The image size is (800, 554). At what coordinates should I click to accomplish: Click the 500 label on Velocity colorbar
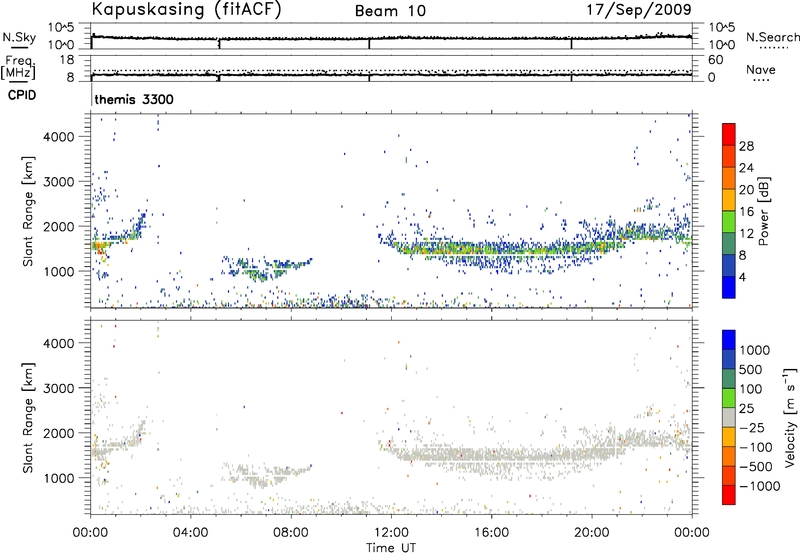[x=751, y=369]
